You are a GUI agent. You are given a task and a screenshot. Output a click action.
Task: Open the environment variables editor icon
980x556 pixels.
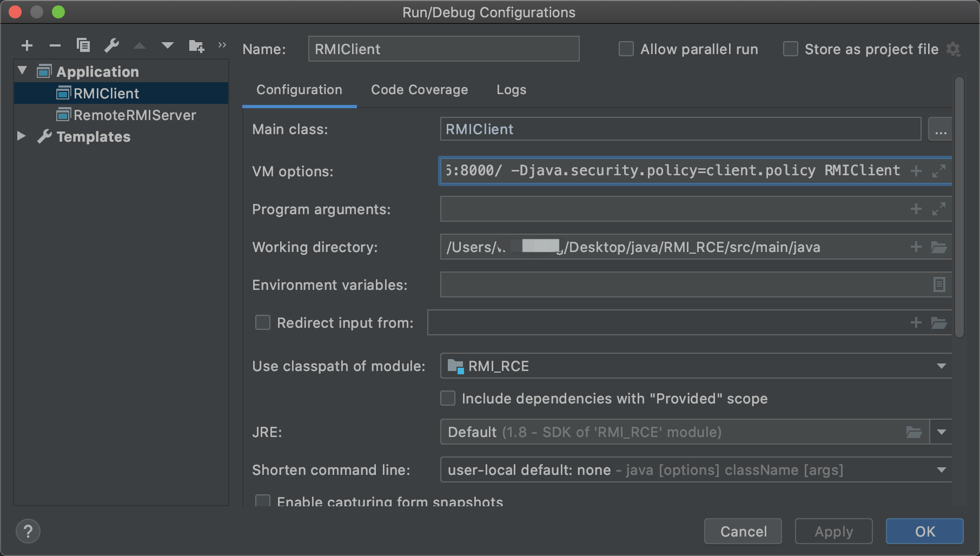[939, 284]
